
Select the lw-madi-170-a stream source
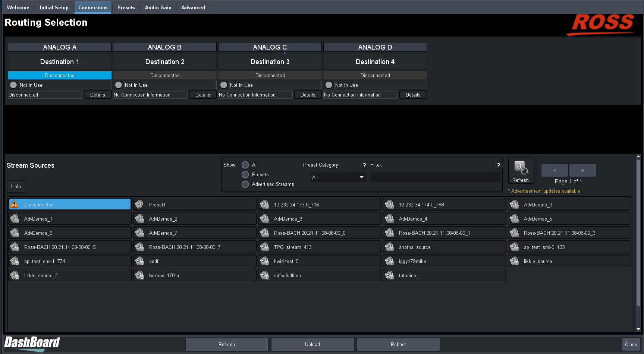tap(195, 275)
